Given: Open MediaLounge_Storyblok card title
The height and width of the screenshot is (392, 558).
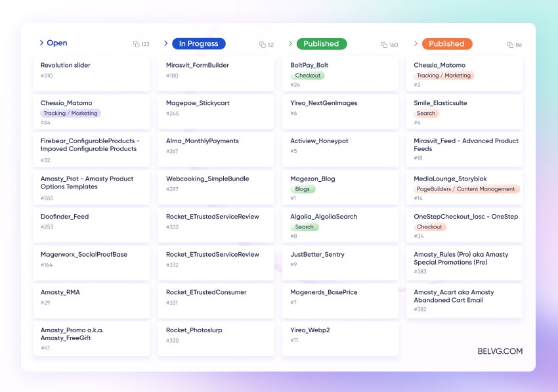Looking at the screenshot, I should (x=450, y=179).
